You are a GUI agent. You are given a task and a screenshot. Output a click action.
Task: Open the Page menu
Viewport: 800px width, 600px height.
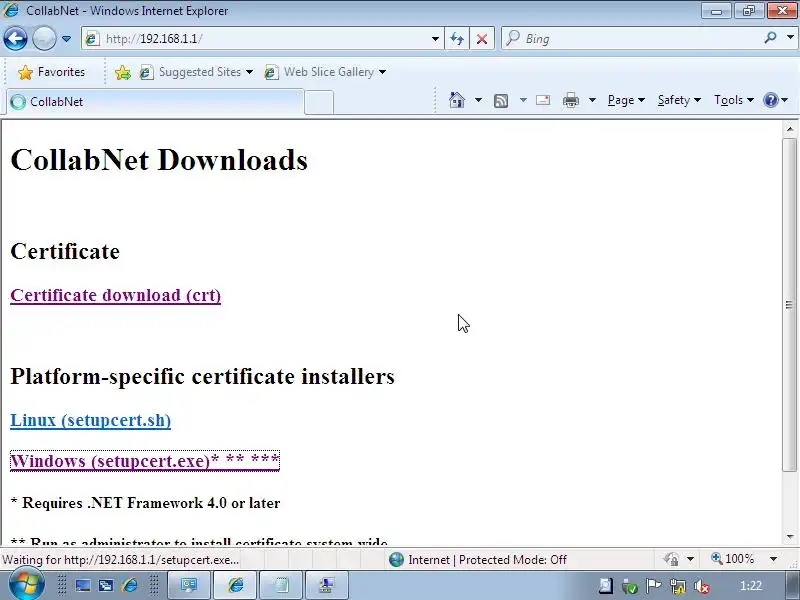click(x=626, y=100)
